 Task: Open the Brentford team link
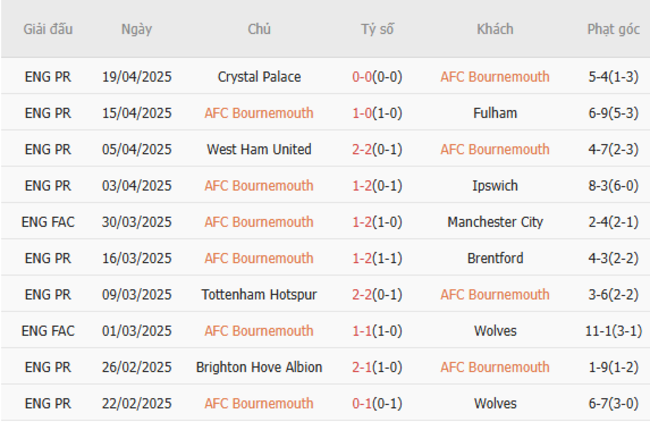(x=495, y=258)
